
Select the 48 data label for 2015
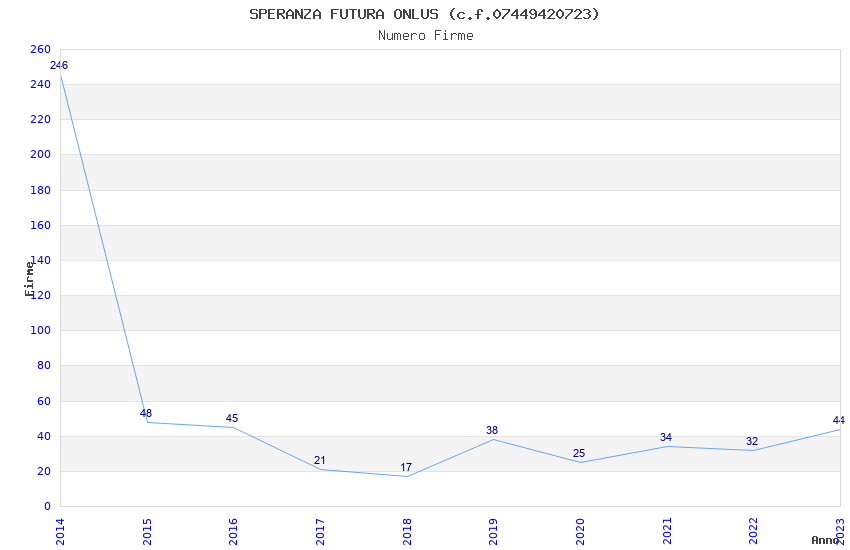pyautogui.click(x=146, y=413)
